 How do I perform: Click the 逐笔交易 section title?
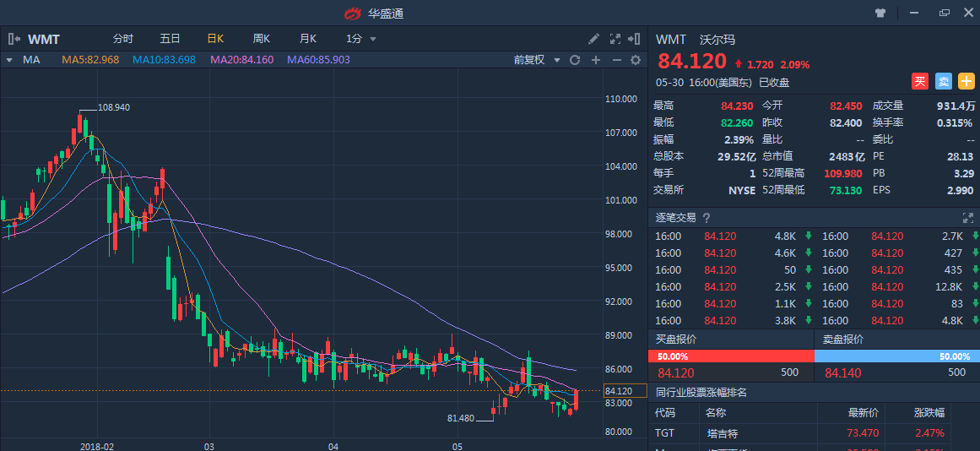click(x=675, y=218)
